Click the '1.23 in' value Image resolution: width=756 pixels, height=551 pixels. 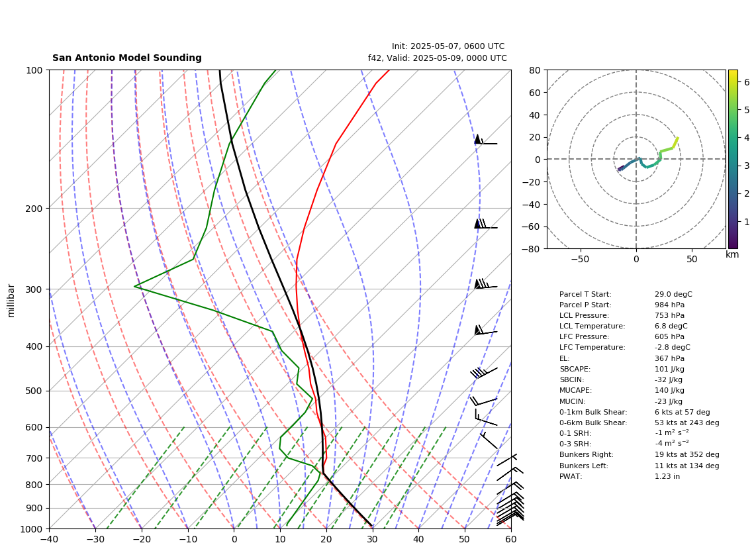pyautogui.click(x=667, y=476)
